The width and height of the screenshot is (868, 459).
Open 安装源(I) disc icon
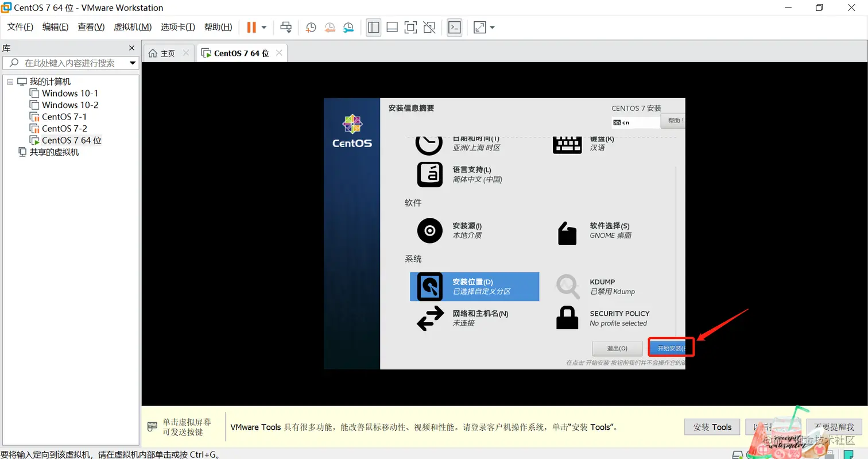tap(430, 231)
